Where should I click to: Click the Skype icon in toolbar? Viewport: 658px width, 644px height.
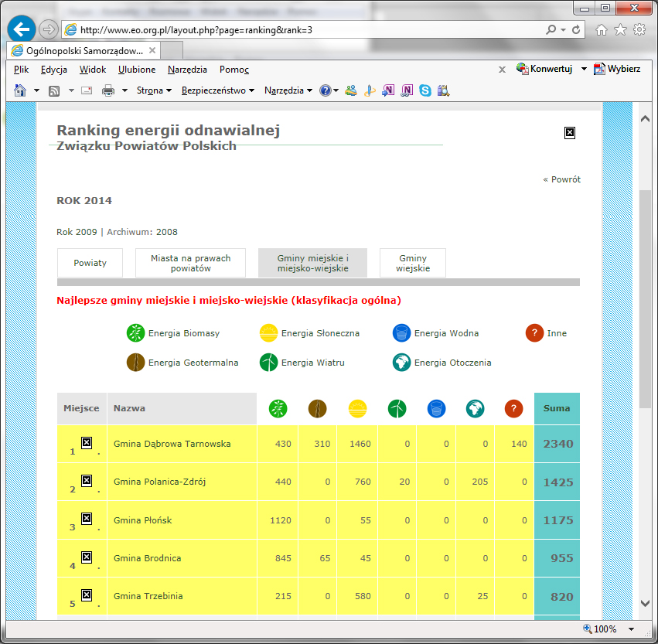pos(424,90)
